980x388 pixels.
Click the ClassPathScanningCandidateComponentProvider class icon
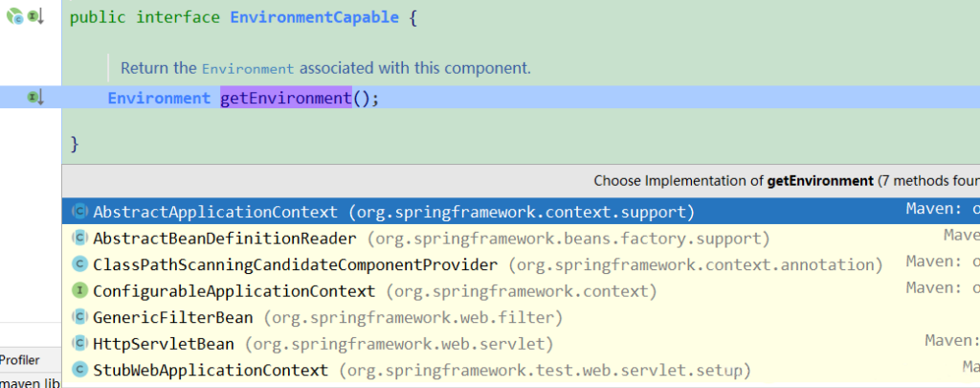tap(80, 264)
